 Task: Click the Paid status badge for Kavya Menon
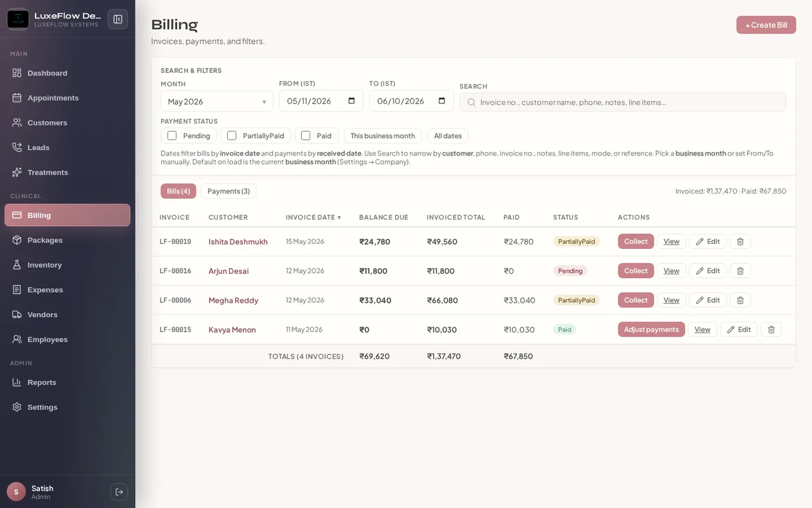[x=565, y=330]
